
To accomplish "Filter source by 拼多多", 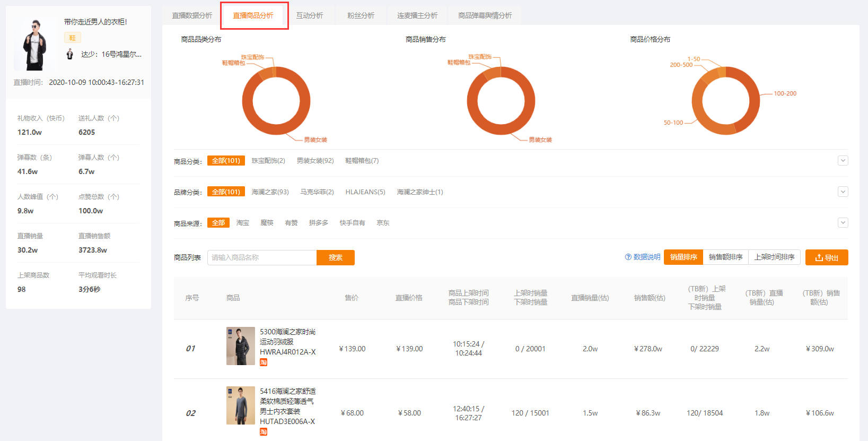I will pos(319,223).
